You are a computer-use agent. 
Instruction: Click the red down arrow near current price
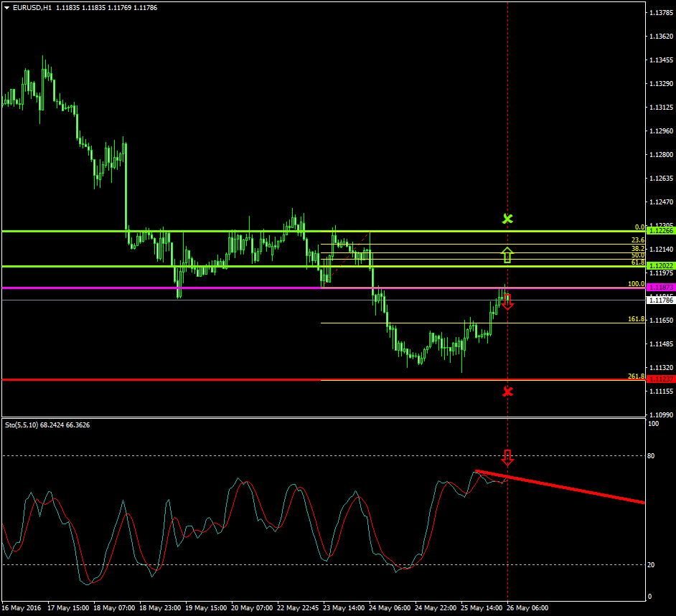pos(508,302)
